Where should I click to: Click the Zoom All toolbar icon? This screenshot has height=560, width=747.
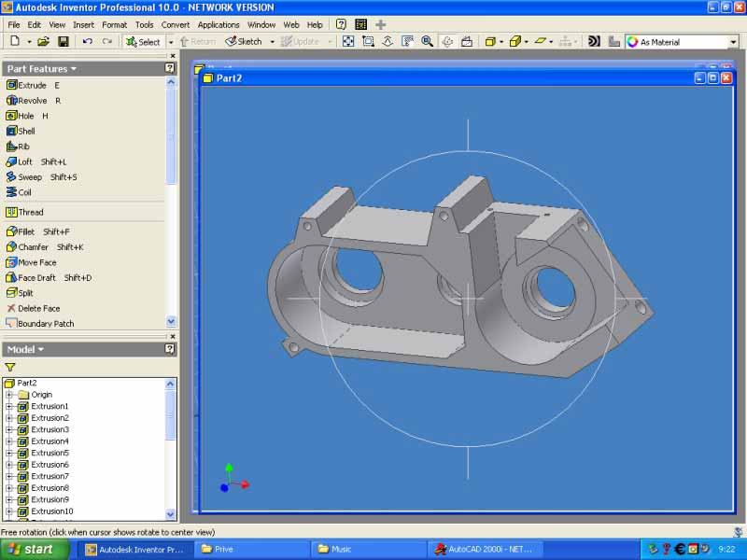coord(348,41)
